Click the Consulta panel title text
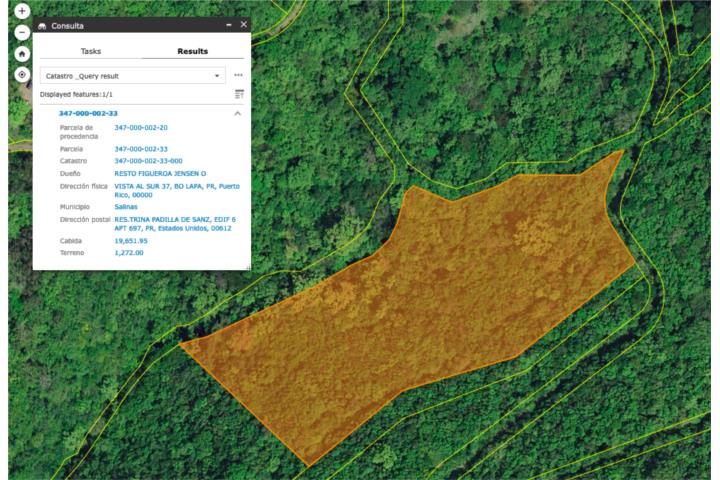This screenshot has height=480, width=720. [68, 26]
